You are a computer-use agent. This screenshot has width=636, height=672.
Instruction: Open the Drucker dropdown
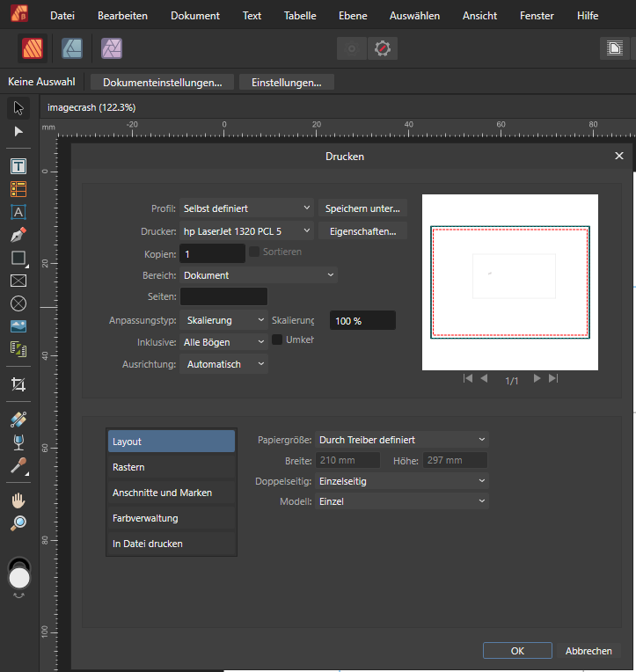(x=246, y=231)
